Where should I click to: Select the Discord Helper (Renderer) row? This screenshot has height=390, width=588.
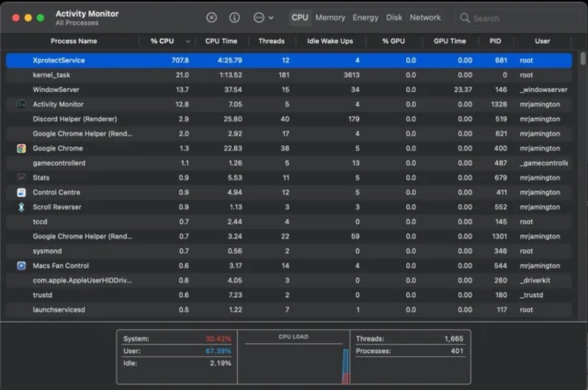[x=289, y=119]
